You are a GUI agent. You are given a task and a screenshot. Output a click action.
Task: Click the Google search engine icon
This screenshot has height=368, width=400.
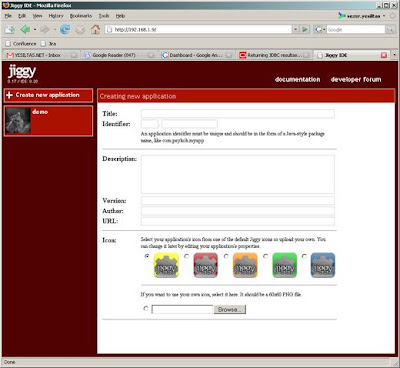tap(318, 30)
